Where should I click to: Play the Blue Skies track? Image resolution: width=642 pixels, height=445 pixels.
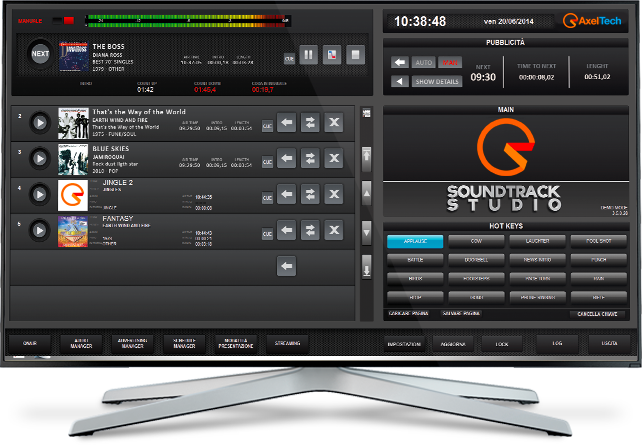(40, 158)
